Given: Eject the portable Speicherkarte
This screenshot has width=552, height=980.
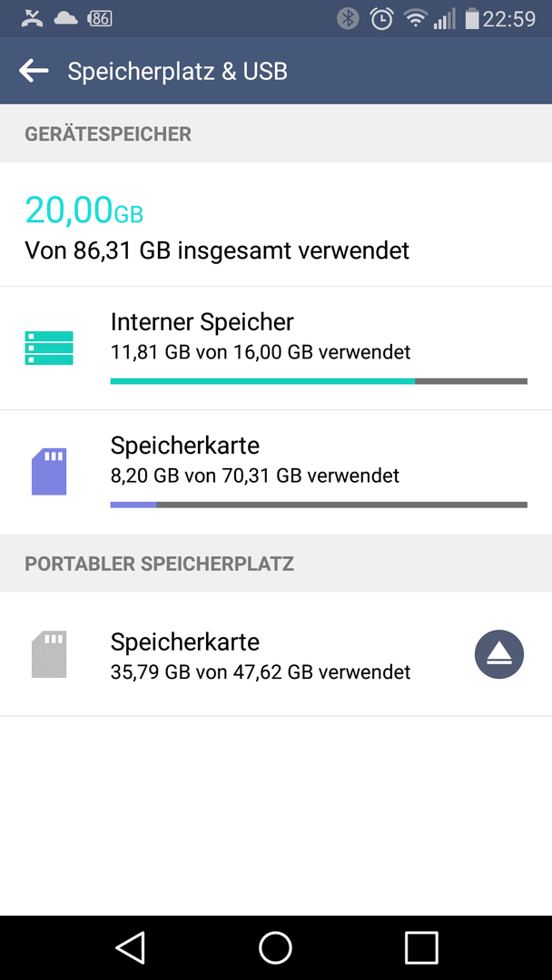Looking at the screenshot, I should pyautogui.click(x=498, y=653).
